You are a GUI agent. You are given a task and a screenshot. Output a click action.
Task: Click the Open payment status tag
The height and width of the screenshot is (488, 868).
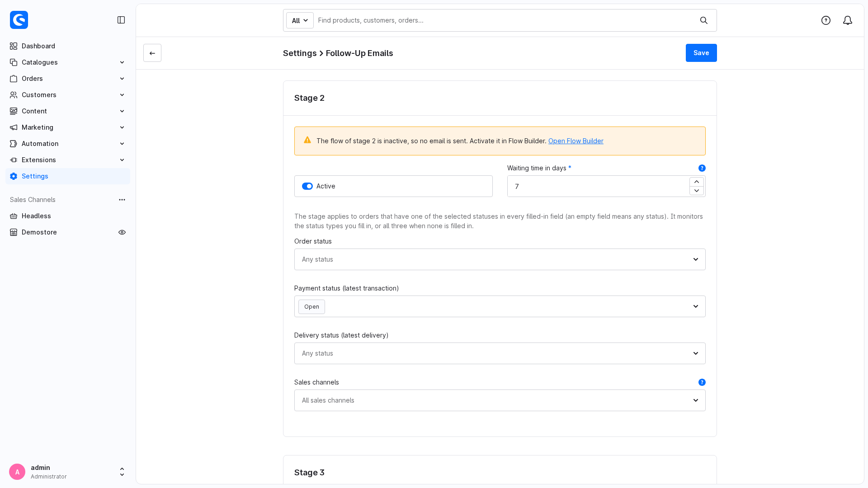[x=311, y=307]
